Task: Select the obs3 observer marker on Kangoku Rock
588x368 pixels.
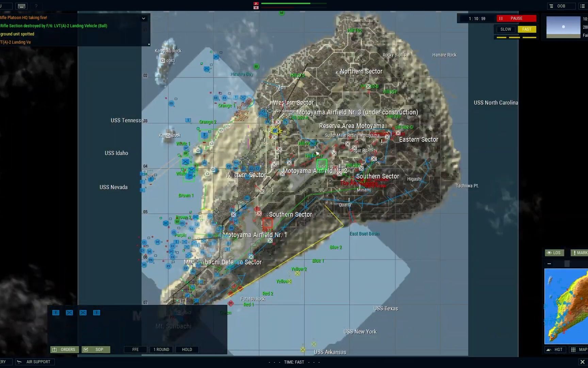Action: pyautogui.click(x=163, y=61)
